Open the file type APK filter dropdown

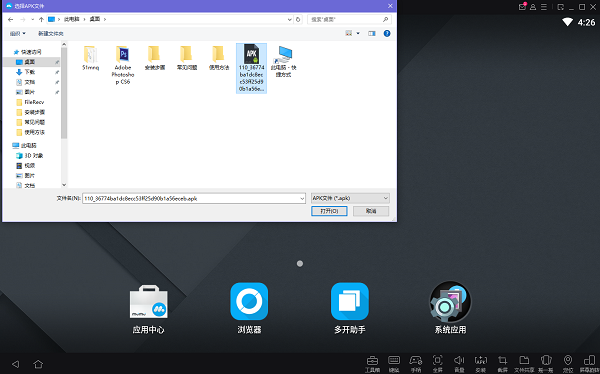click(x=350, y=198)
